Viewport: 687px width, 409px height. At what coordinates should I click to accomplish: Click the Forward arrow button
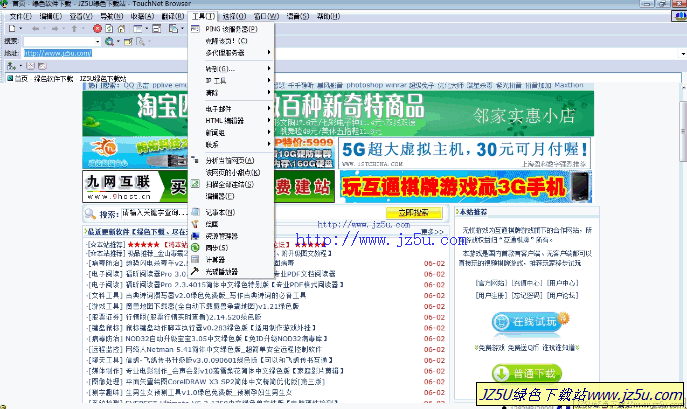[x=55, y=29]
